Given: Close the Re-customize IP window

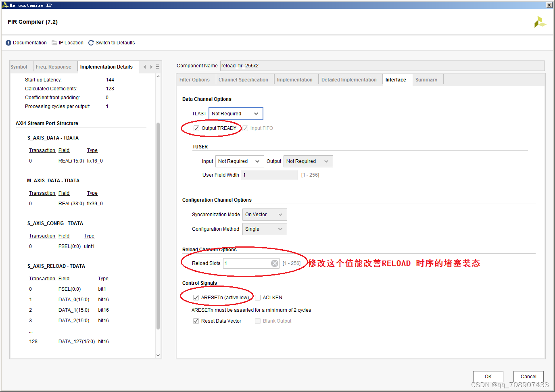Looking at the screenshot, I should 549,5.
